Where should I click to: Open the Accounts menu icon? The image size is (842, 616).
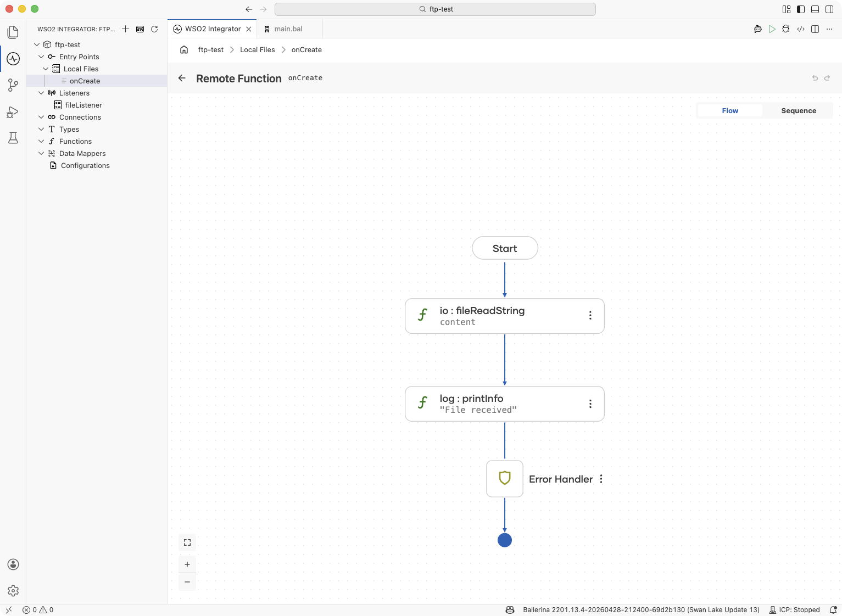pyautogui.click(x=13, y=564)
